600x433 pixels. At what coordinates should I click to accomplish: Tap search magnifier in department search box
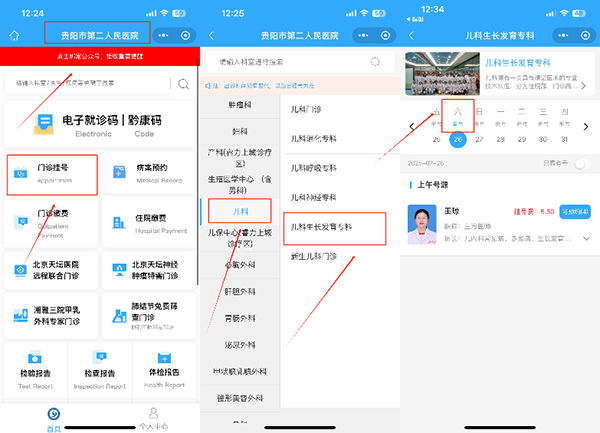(x=375, y=62)
